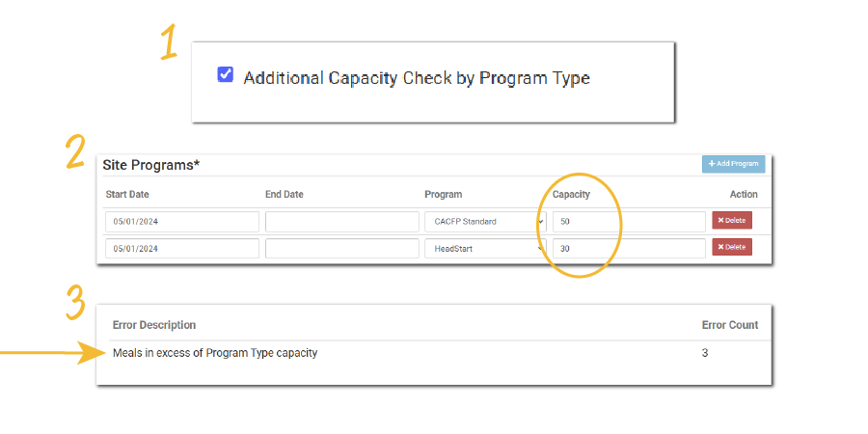Click the Site Programs section heading

coord(151,165)
